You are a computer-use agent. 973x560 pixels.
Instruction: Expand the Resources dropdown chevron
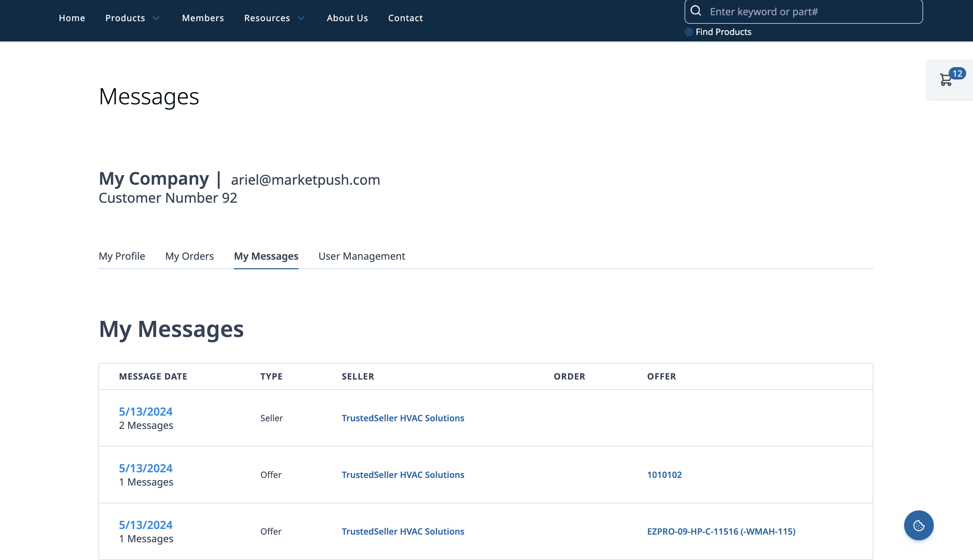pos(301,18)
